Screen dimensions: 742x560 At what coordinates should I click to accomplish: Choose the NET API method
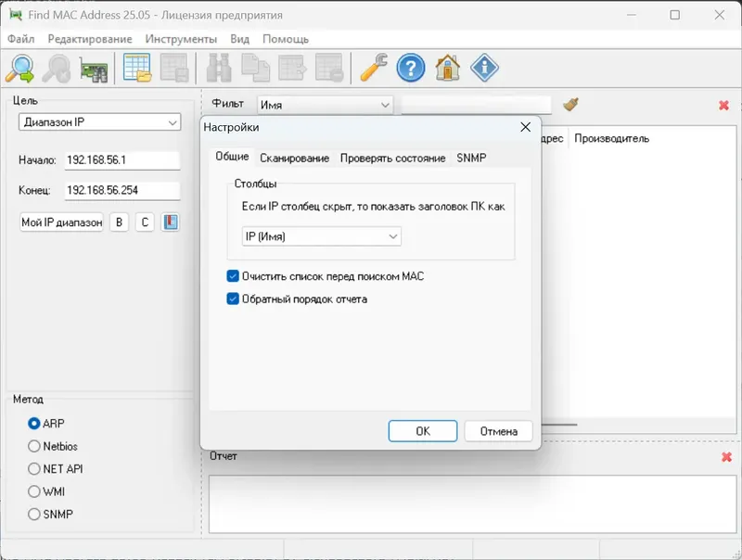[33, 469]
